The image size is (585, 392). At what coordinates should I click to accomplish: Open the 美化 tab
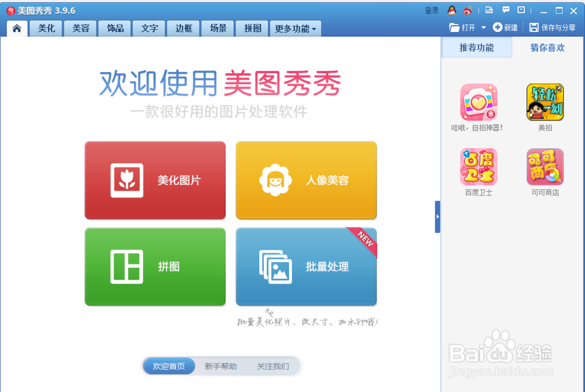pos(47,28)
